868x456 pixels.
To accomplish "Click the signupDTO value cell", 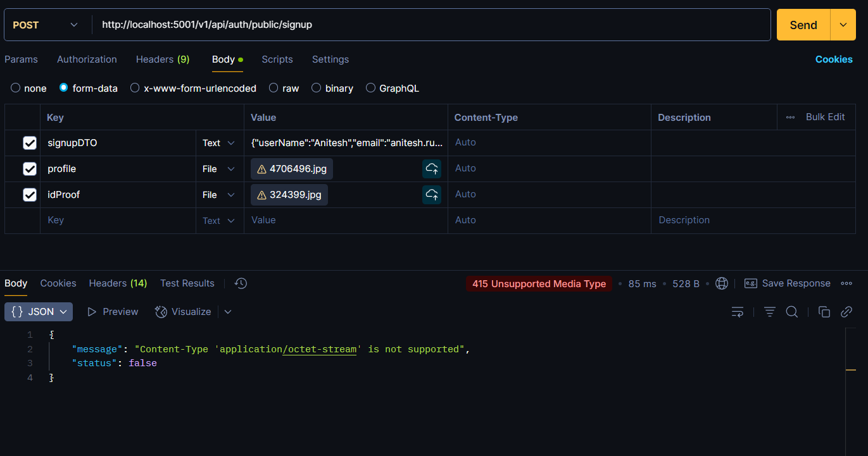I will click(346, 143).
